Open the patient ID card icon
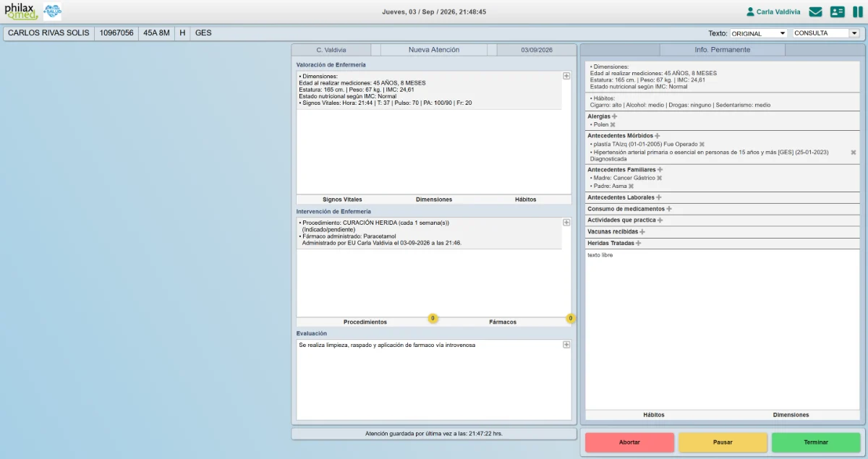Screen dimensions: 868x459 (838, 12)
